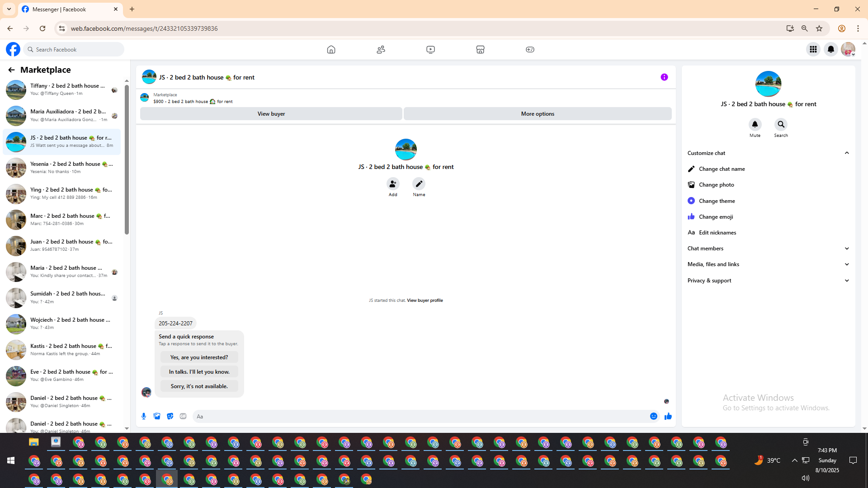Toggle conversation information panel icon
Screen dimensions: 868x488
(664, 77)
